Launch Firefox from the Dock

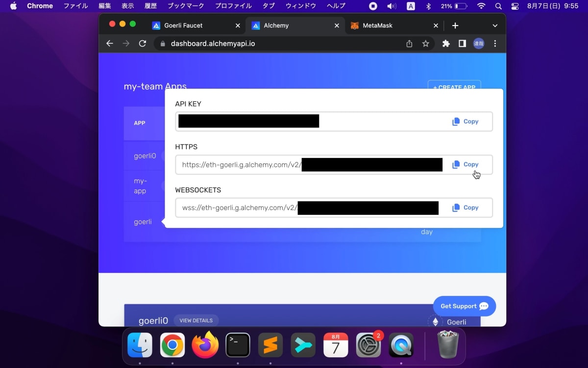click(x=205, y=345)
